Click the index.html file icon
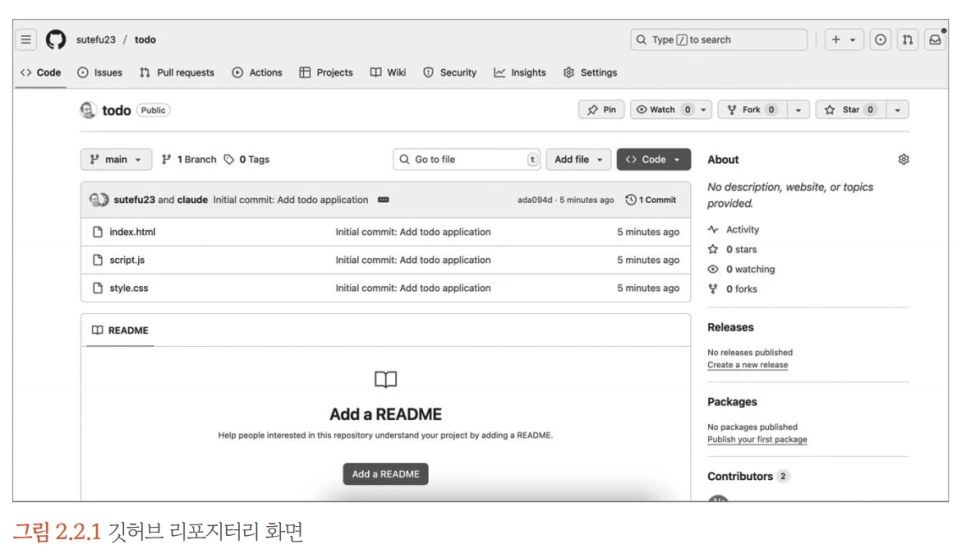The image size is (966, 554). click(x=97, y=232)
